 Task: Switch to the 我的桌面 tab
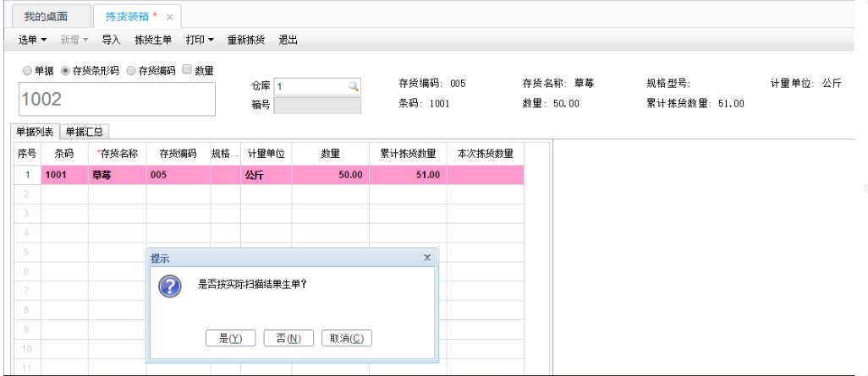pyautogui.click(x=46, y=17)
